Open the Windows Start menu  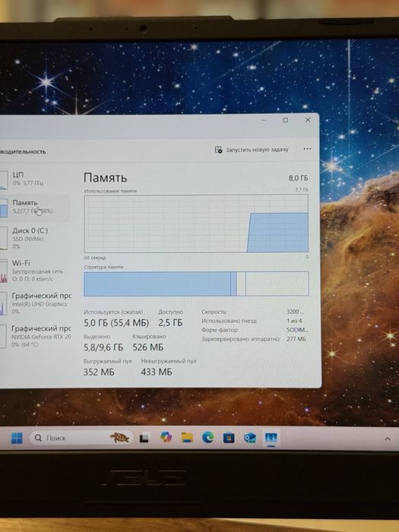17,438
